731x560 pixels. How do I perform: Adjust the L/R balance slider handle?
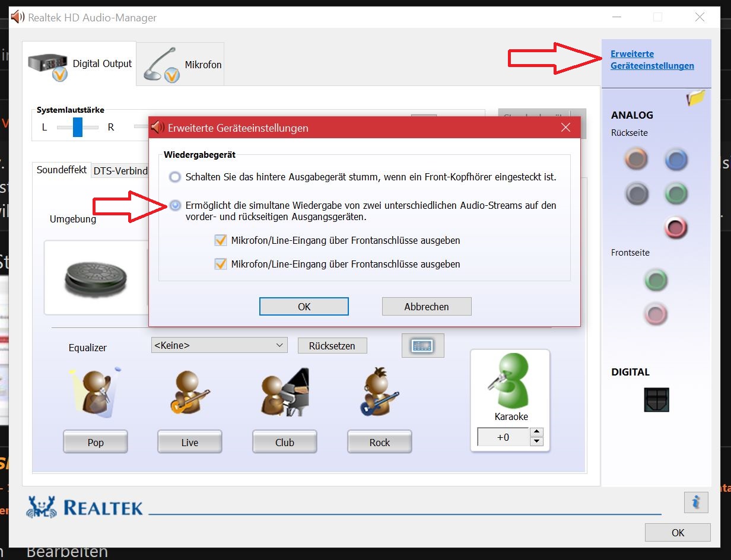click(78, 127)
